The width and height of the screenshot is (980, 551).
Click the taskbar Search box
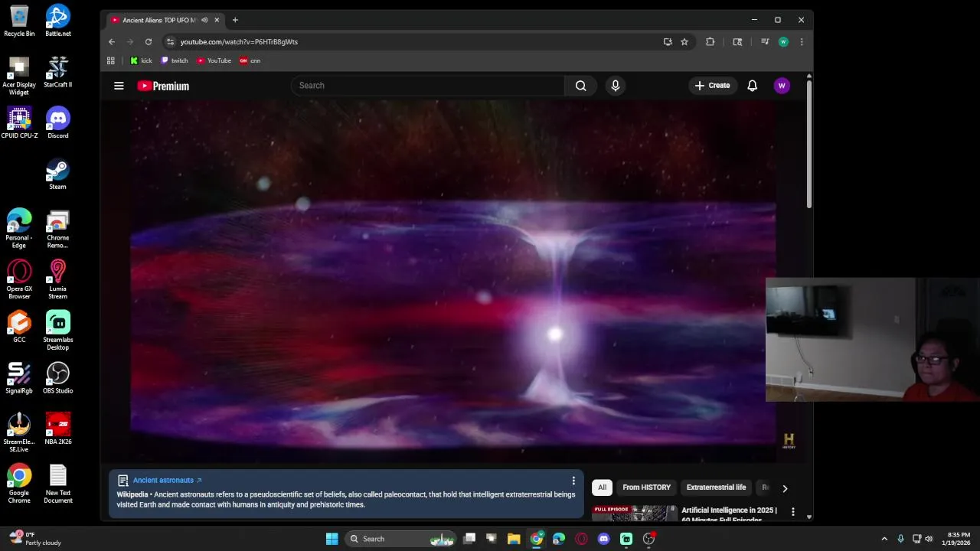click(x=400, y=539)
